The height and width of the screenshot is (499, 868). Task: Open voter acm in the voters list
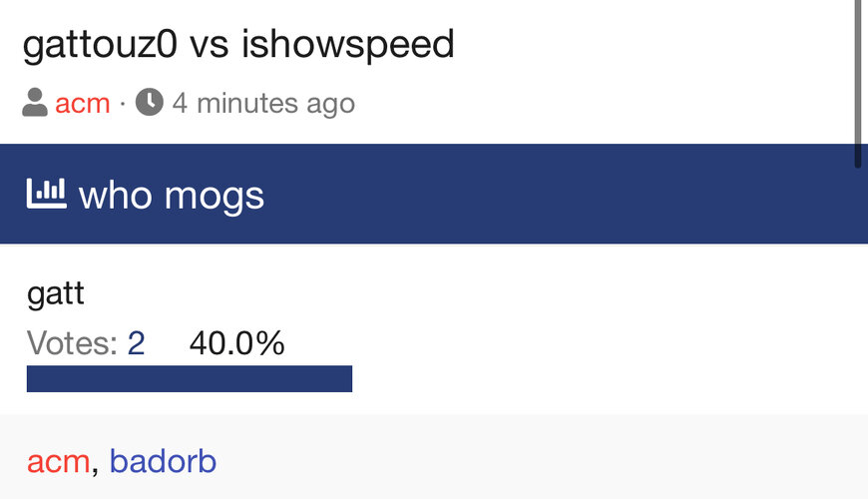59,461
